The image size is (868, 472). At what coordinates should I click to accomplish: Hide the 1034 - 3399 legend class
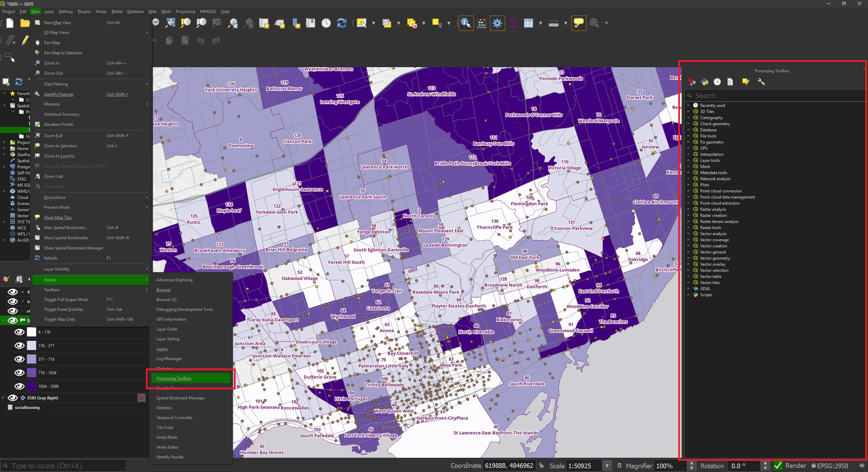(19, 386)
